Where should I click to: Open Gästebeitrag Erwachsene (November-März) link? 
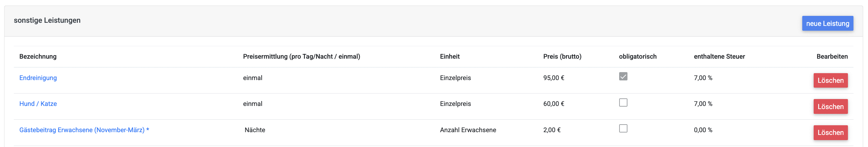coord(84,130)
